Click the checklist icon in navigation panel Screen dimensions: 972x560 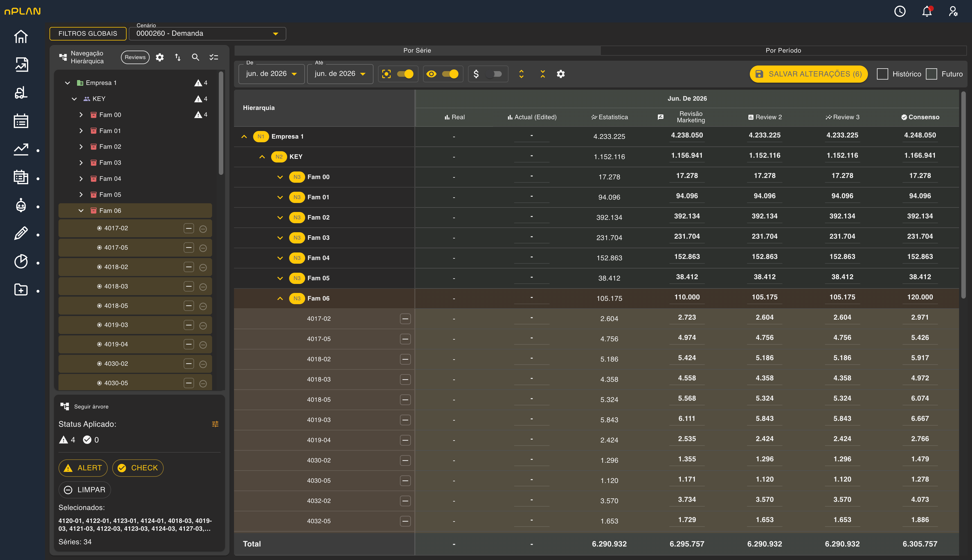point(213,57)
